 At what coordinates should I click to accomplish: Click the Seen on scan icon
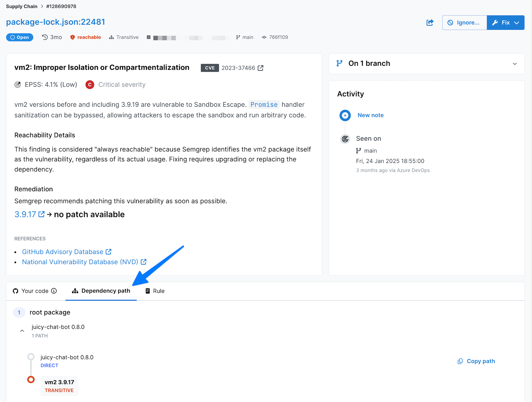pos(345,139)
